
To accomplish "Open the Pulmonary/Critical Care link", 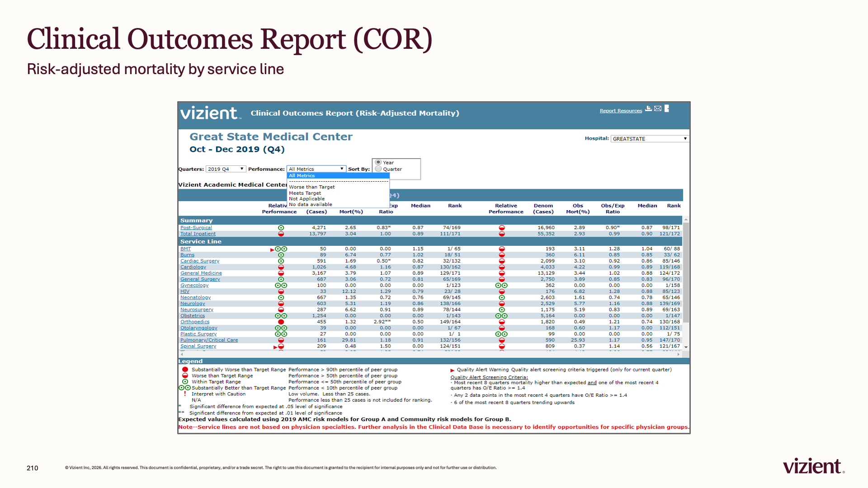I will pos(209,340).
